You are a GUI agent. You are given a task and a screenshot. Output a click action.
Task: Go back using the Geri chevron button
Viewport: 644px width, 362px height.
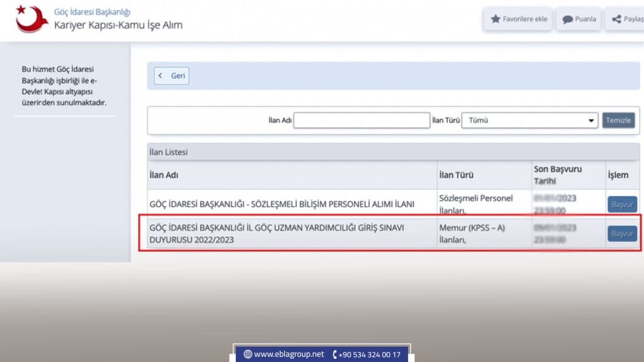(x=172, y=75)
